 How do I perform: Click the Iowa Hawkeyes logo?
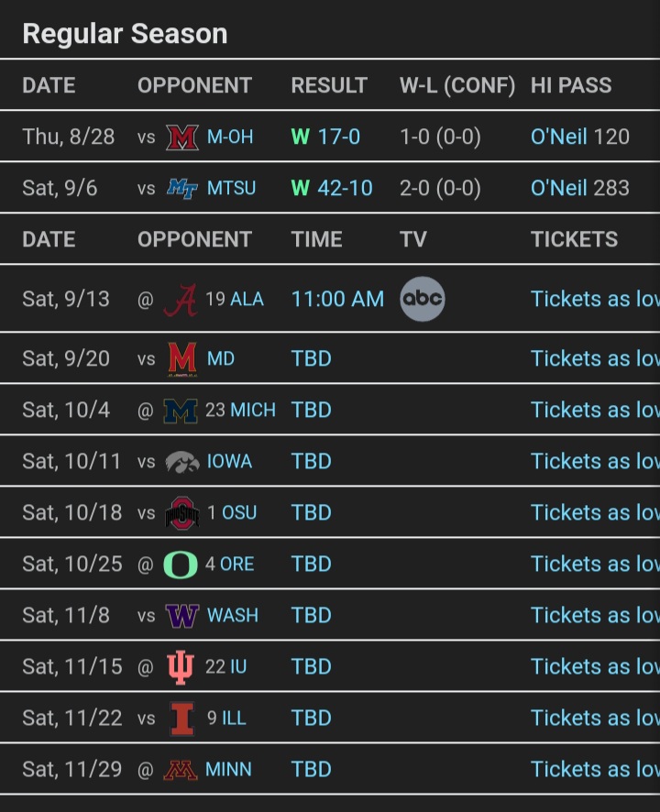182,461
